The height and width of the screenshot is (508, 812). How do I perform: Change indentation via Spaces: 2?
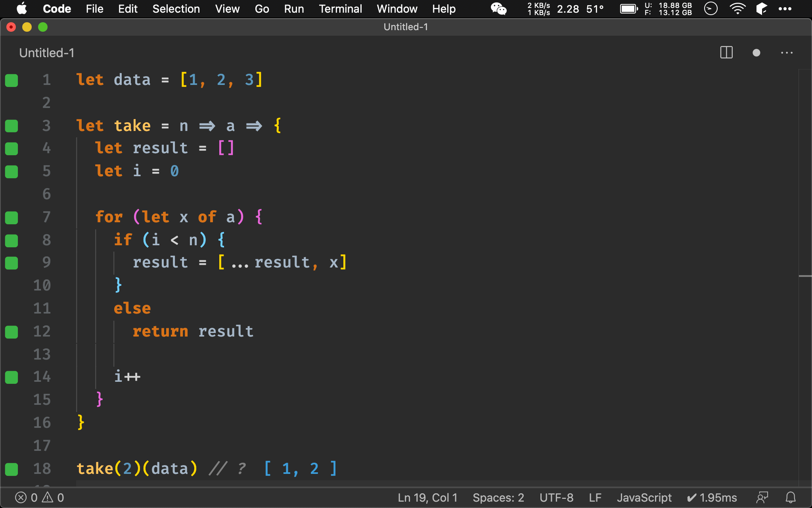pos(498,498)
